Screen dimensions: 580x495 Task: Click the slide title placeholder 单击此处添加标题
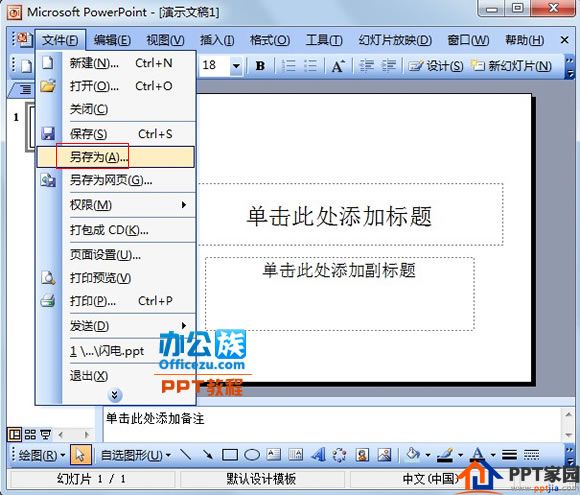[x=339, y=216]
